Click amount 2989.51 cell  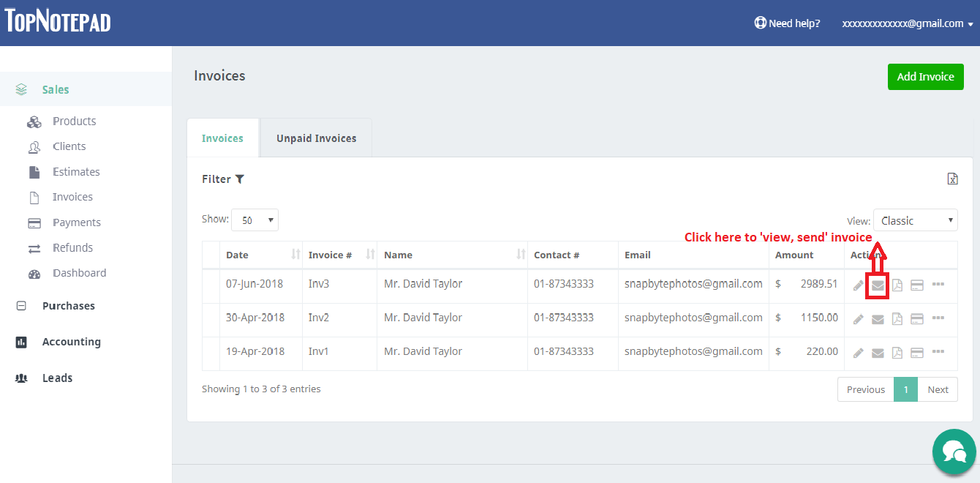coord(807,285)
